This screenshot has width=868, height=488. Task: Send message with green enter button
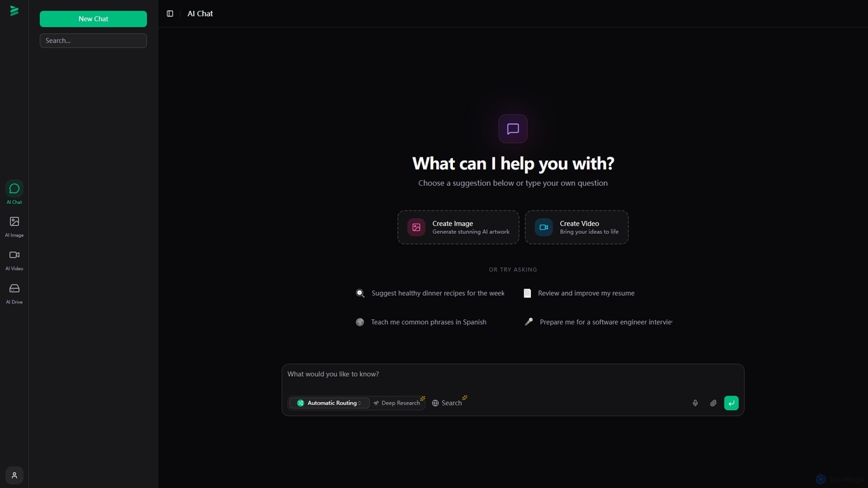(x=731, y=403)
